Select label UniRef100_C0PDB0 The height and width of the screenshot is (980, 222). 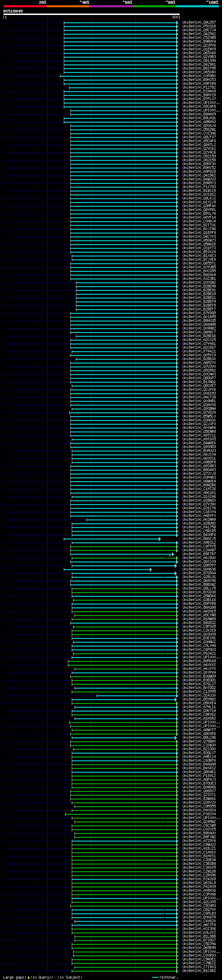click(x=199, y=76)
